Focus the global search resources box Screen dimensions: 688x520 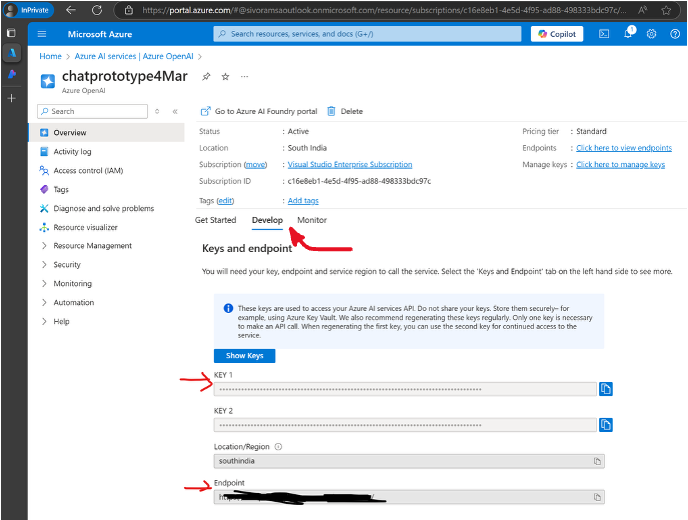(367, 34)
